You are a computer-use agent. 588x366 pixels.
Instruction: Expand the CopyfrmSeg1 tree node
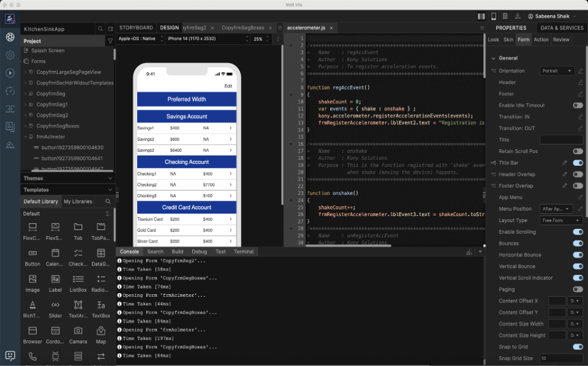[x=26, y=105]
